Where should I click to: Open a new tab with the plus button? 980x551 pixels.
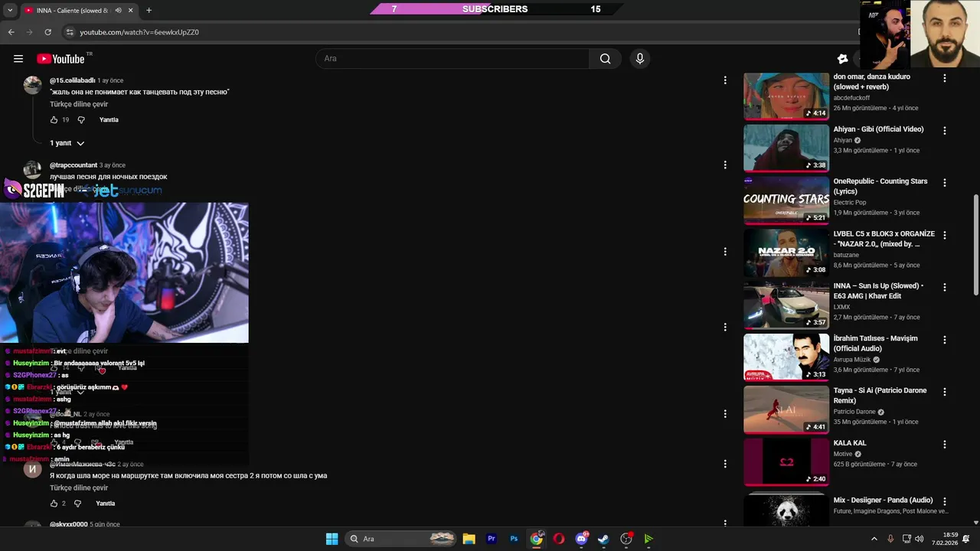(149, 10)
